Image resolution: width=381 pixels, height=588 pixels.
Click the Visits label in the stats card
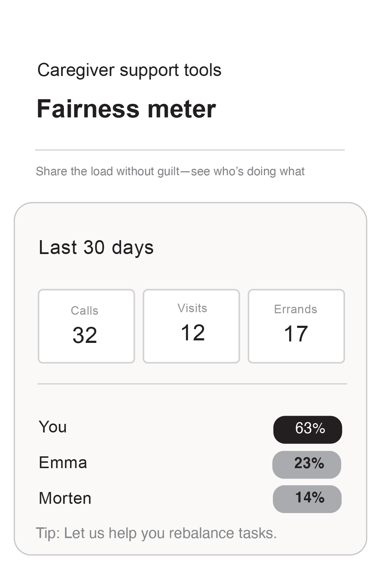pos(192,308)
